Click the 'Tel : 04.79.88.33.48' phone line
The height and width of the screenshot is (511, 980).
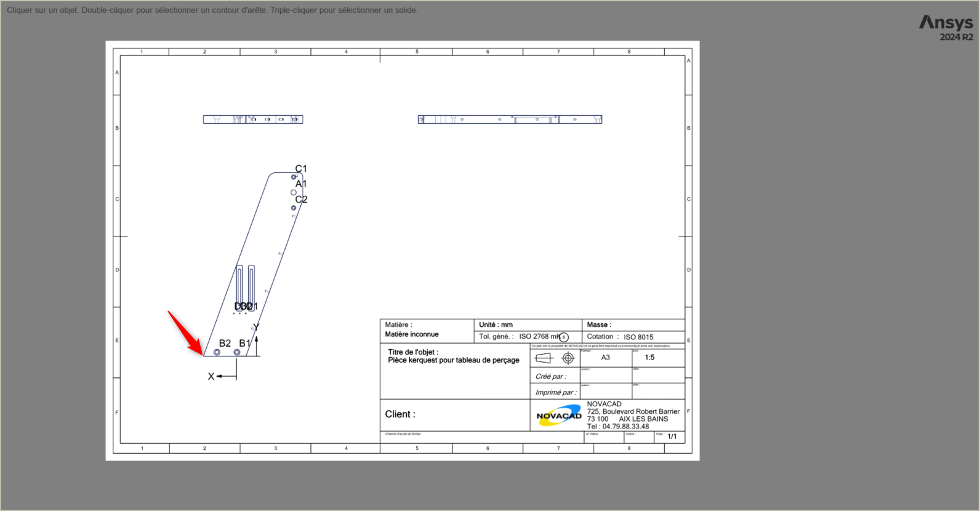(618, 427)
